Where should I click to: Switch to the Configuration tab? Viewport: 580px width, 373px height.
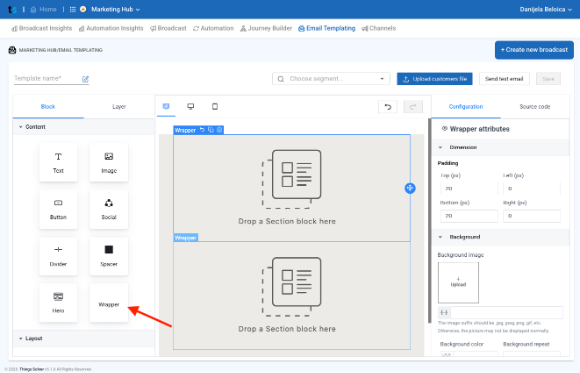tap(466, 107)
